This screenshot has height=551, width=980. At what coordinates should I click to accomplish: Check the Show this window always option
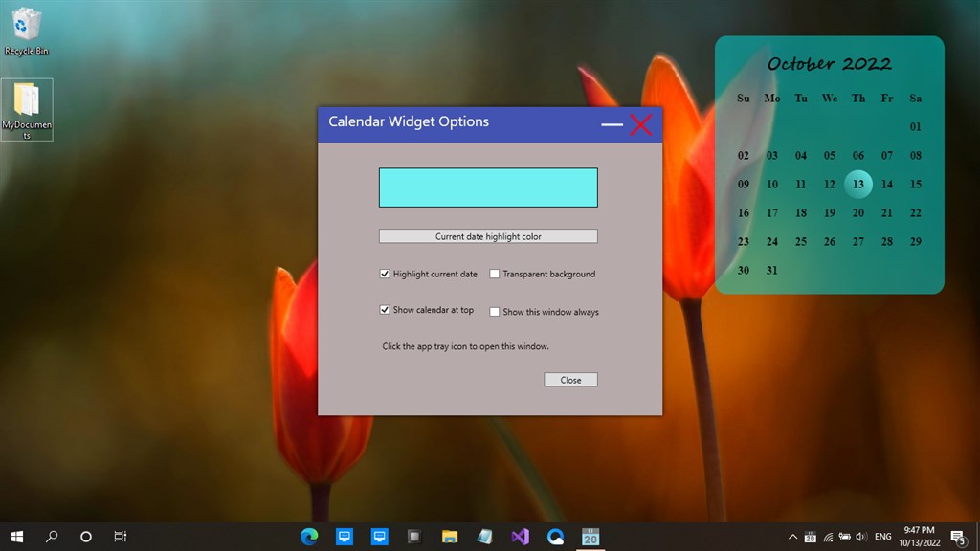coord(494,311)
